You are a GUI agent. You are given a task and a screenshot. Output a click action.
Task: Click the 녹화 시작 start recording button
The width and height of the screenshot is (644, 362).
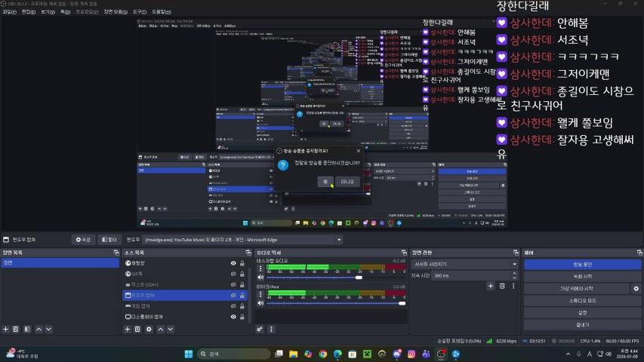click(581, 277)
